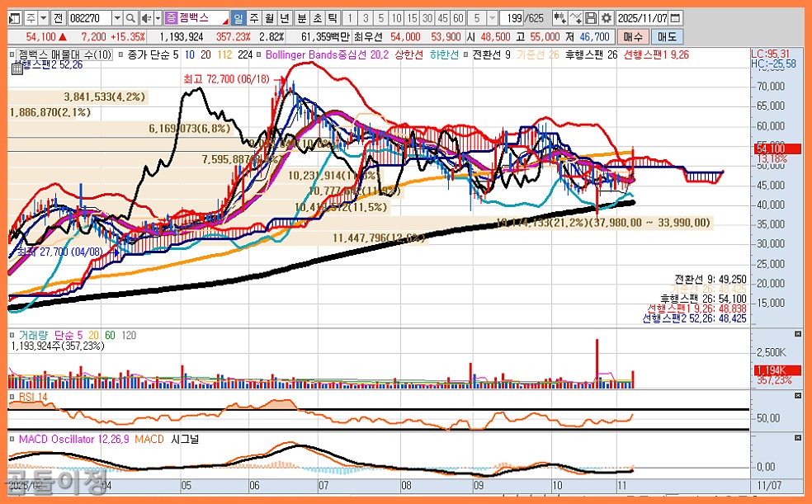812x504 pixels.
Task: Click the 젬백스 매물대 수(10) legend label
Action: point(64,54)
